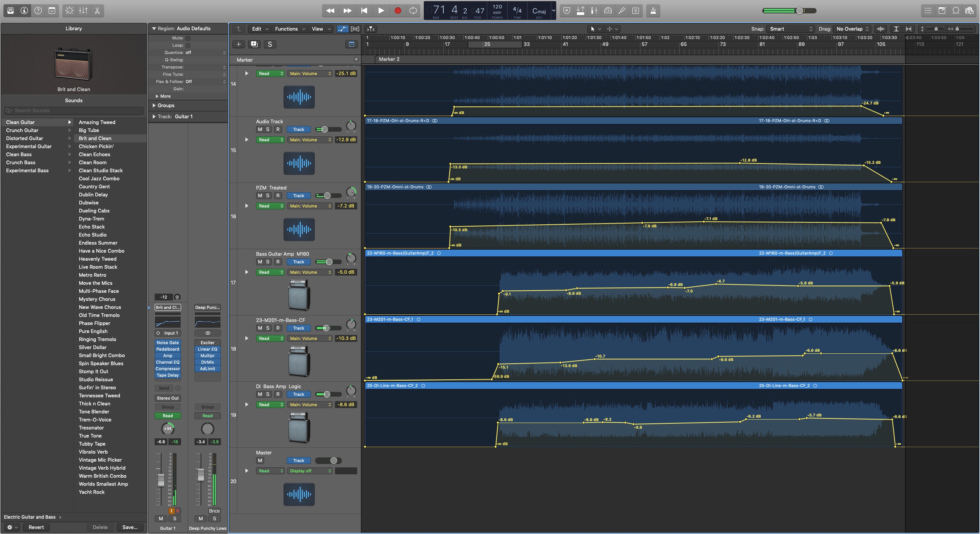980x534 pixels.
Task: Start playback with Play button
Action: [x=381, y=11]
